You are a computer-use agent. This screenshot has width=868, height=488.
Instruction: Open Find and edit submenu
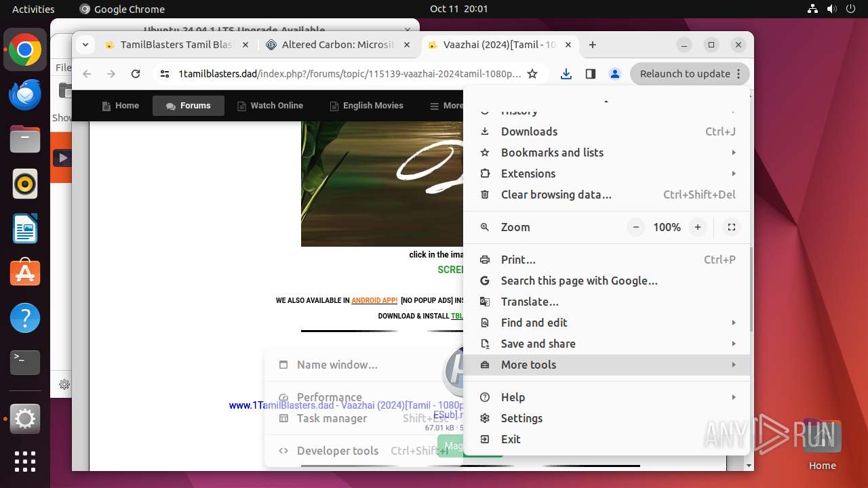tap(607, 323)
